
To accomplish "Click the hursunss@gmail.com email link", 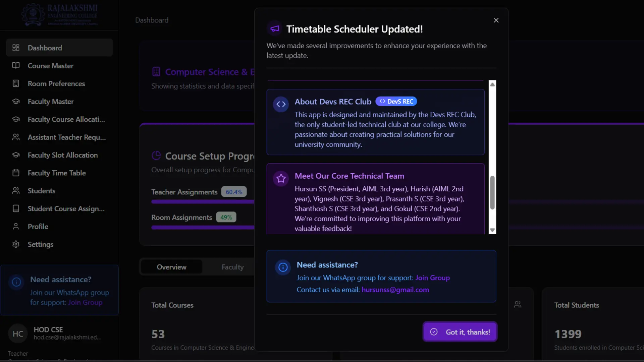I will pos(395,290).
